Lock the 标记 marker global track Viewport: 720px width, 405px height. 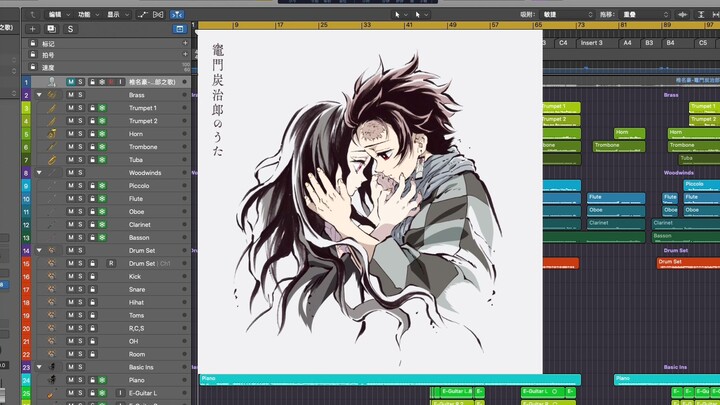click(x=33, y=43)
